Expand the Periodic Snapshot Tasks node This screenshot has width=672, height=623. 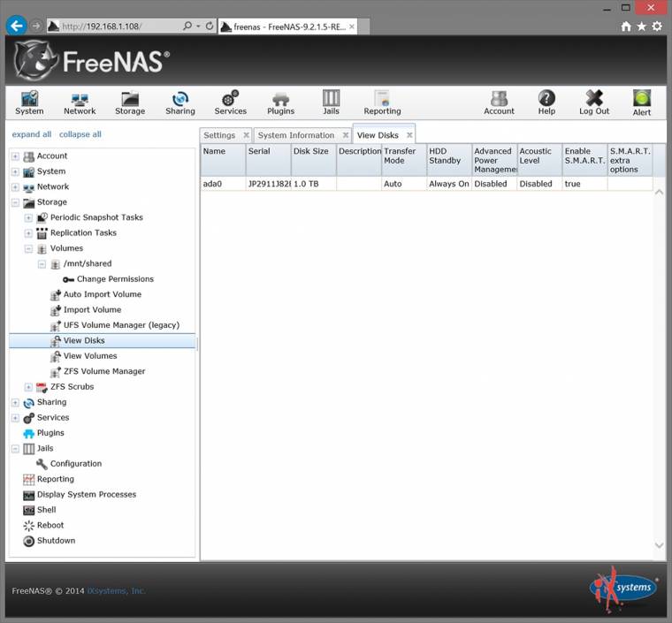pyautogui.click(x=28, y=217)
